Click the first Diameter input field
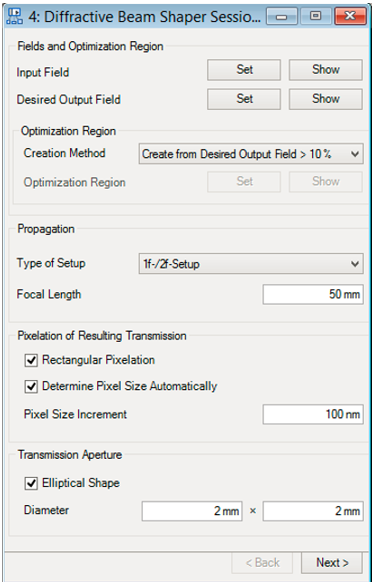This screenshot has height=582, width=372. click(x=192, y=511)
